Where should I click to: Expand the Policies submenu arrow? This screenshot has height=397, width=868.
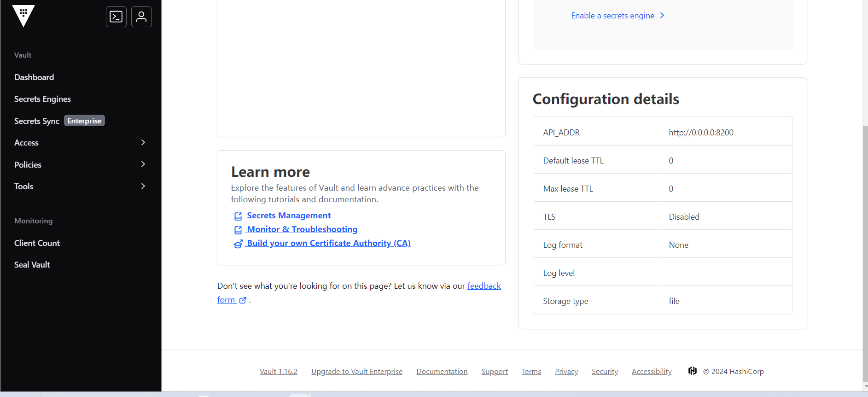click(143, 164)
